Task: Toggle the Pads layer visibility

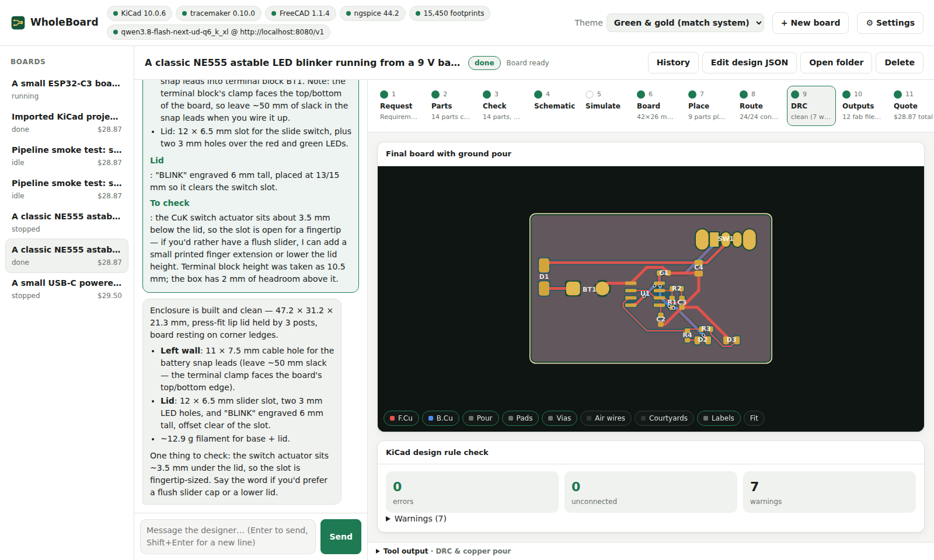Action: click(520, 418)
